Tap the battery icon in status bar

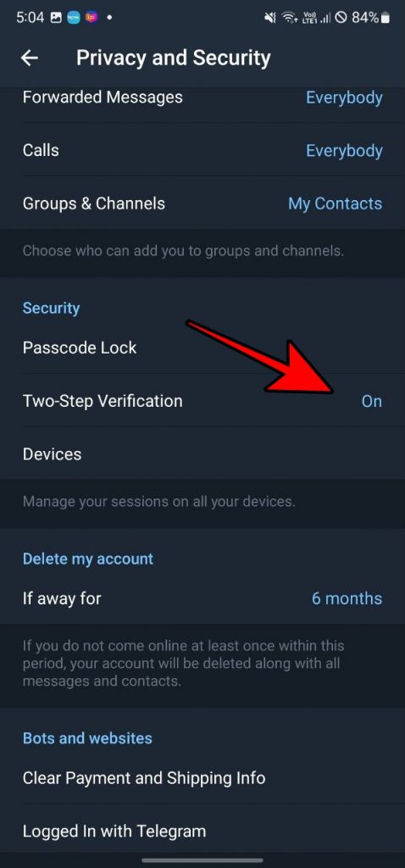pyautogui.click(x=385, y=18)
